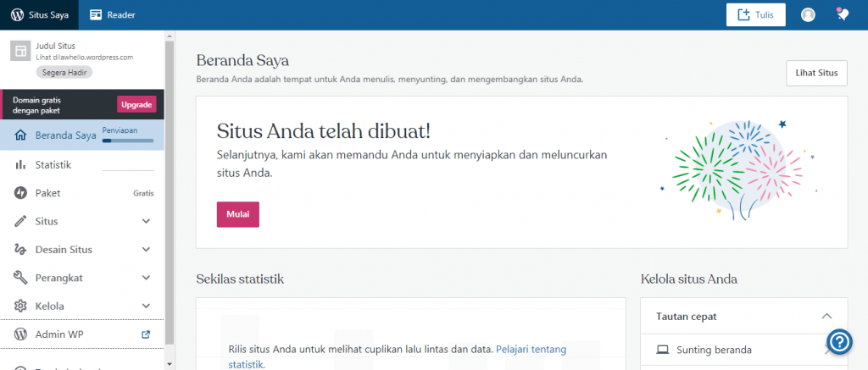The height and width of the screenshot is (370, 868).
Task: Open Reader from the top bar
Action: (x=113, y=14)
